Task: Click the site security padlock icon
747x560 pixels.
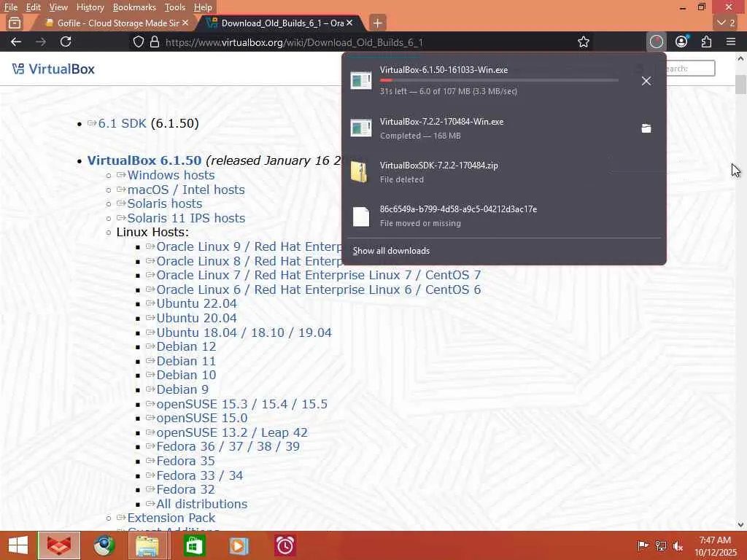Action: pyautogui.click(x=155, y=42)
